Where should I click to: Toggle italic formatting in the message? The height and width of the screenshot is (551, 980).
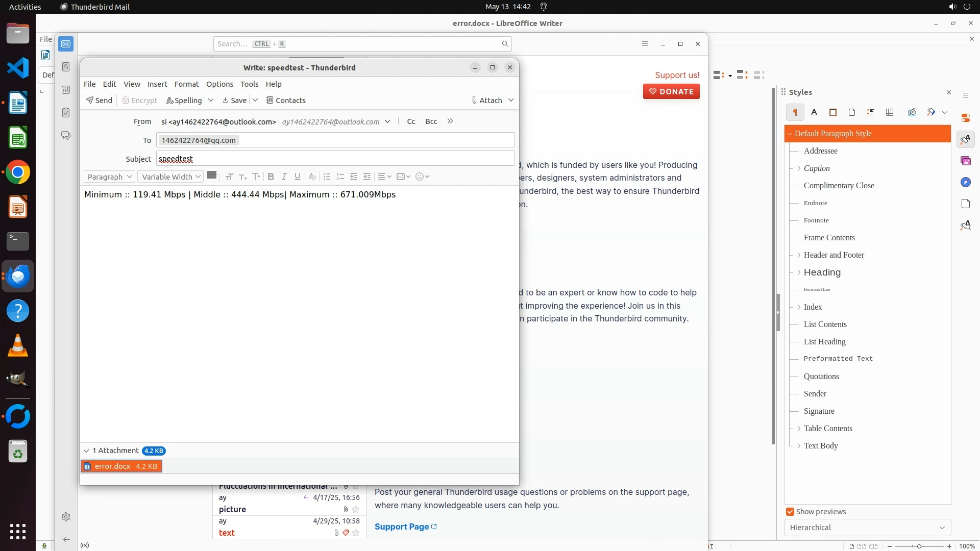coord(284,177)
